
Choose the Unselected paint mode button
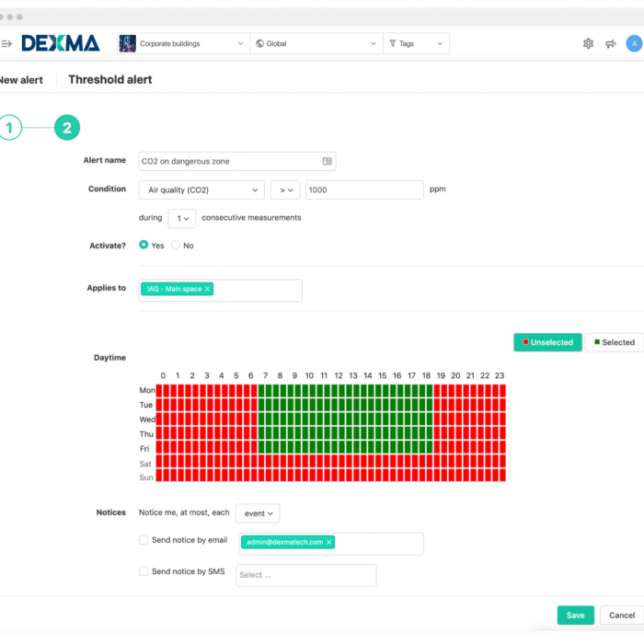pyautogui.click(x=547, y=342)
